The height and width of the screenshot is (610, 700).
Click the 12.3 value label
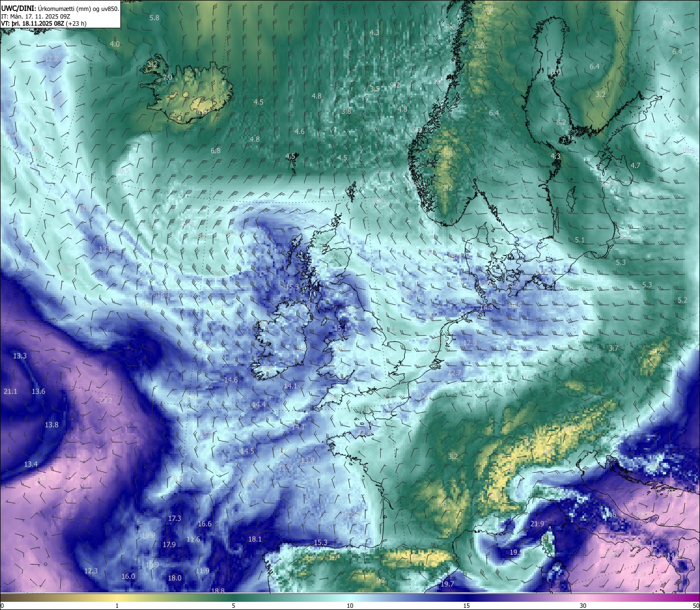point(91,571)
